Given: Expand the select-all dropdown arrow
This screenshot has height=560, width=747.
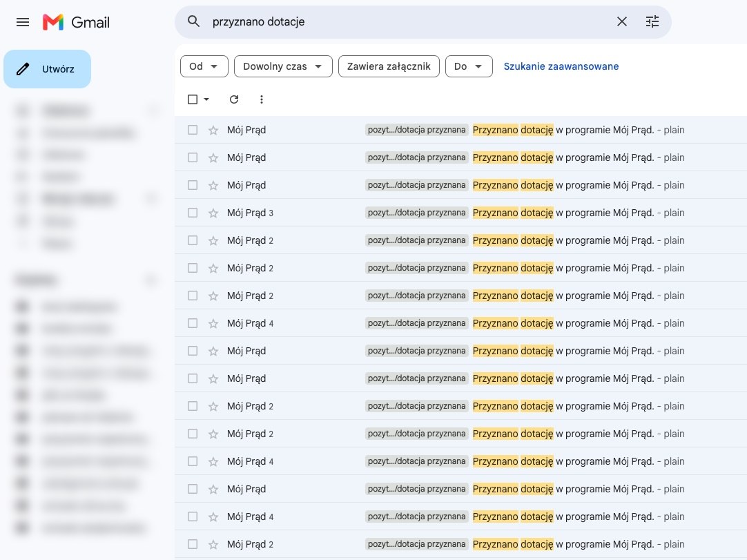Looking at the screenshot, I should (x=206, y=99).
